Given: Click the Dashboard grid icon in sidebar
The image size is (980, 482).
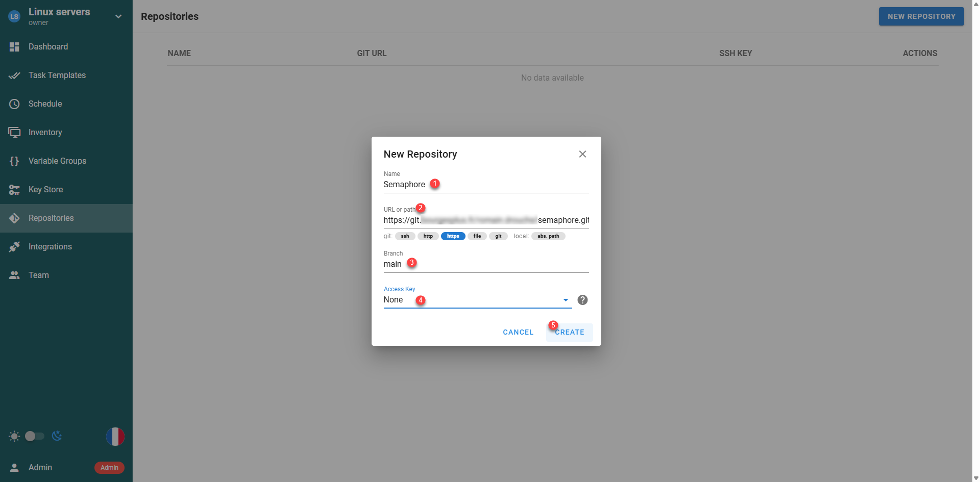Looking at the screenshot, I should [14, 47].
